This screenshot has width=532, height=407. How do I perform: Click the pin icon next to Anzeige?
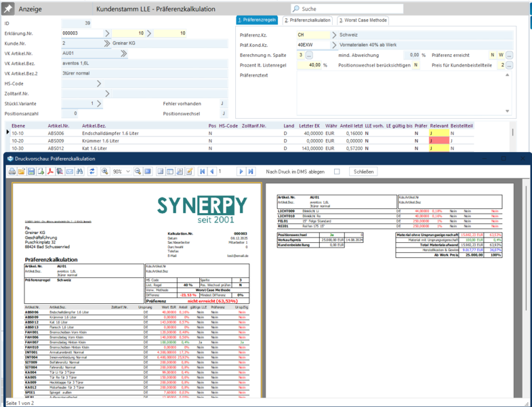(7, 9)
